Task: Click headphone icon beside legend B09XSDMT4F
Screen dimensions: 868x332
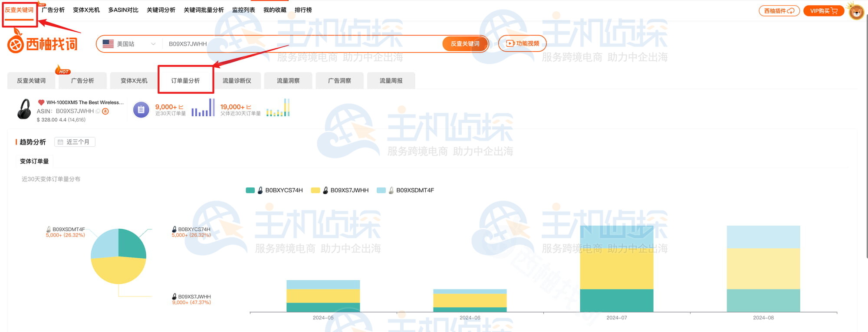Action: tap(391, 190)
